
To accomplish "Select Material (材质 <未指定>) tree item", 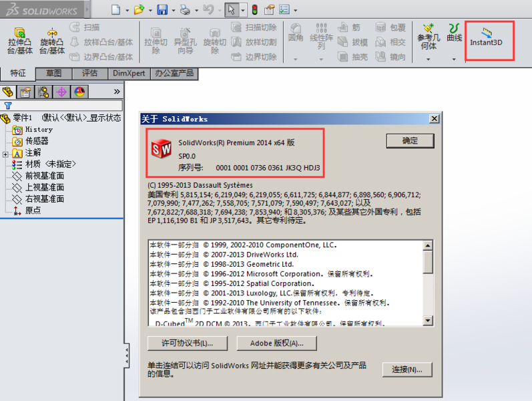I will click(x=43, y=164).
